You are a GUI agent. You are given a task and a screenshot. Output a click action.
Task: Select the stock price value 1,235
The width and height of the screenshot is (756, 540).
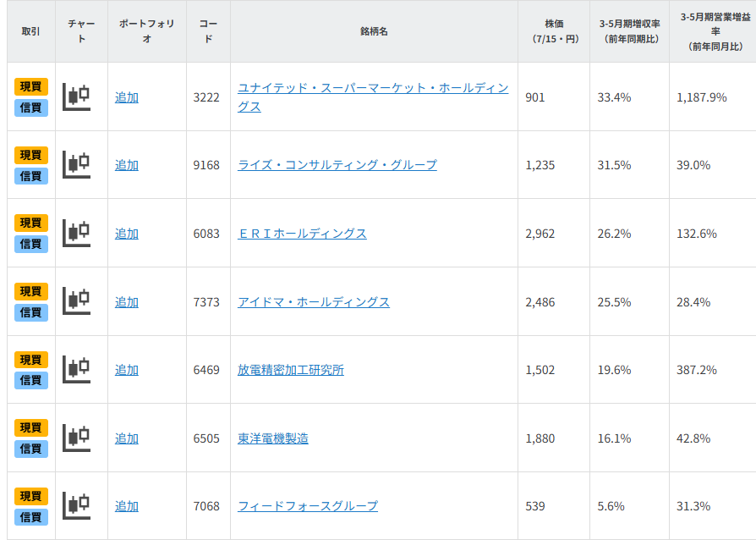[x=540, y=165]
